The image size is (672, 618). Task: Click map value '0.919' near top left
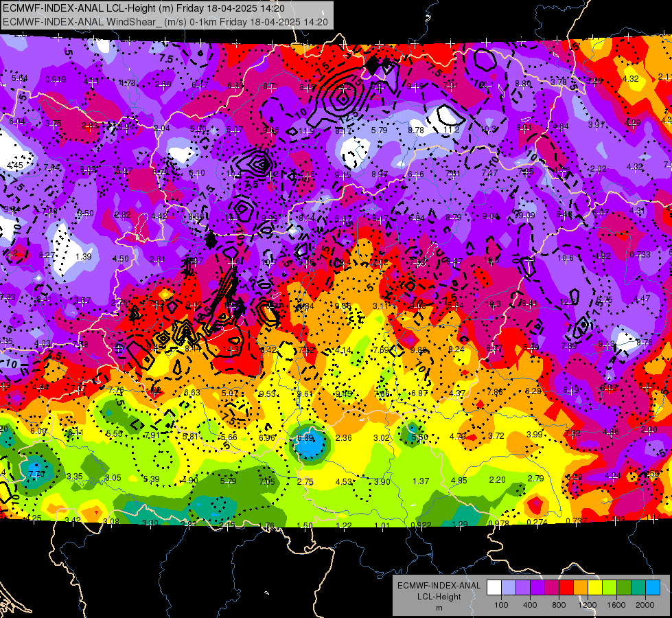pos(56,80)
